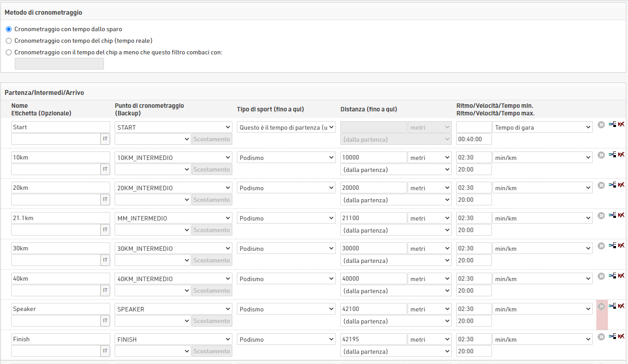
Task: Click the double-arrow circle icon in the 40km row
Action: pyautogui.click(x=601, y=276)
